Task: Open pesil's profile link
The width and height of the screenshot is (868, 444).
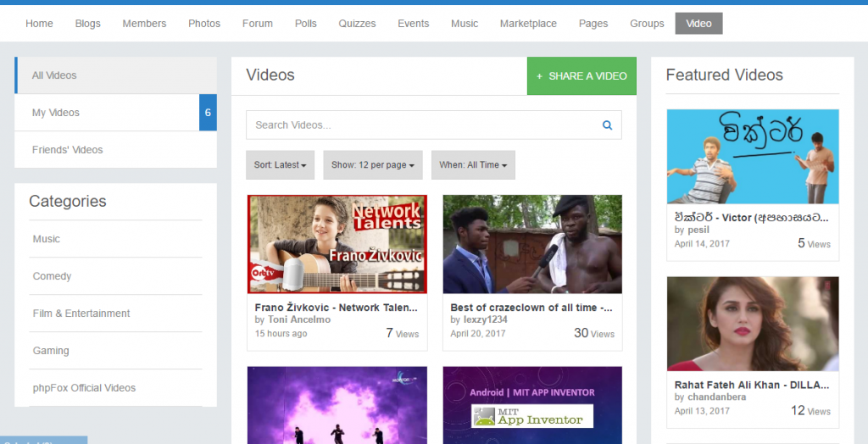Action: click(698, 230)
